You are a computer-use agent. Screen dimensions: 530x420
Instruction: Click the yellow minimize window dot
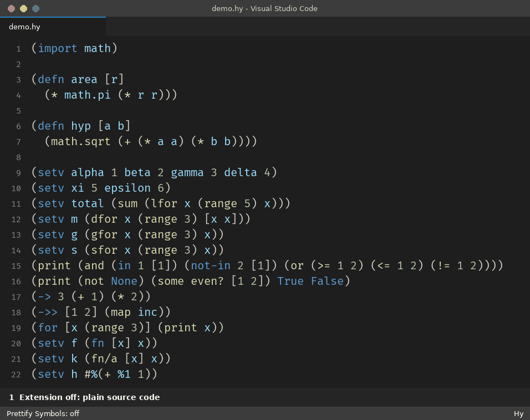23,8
